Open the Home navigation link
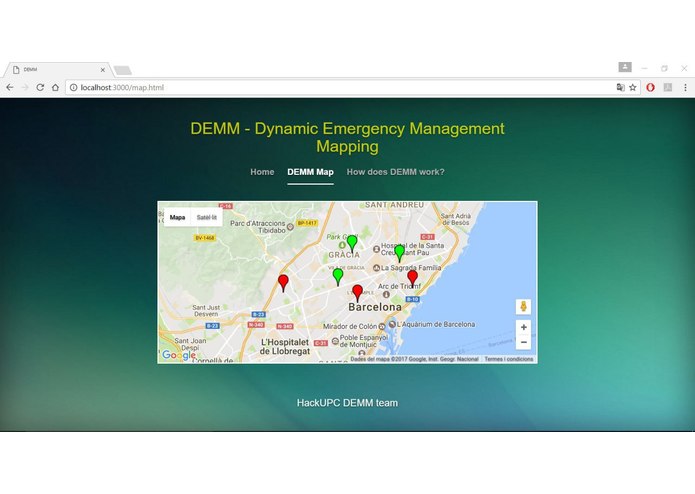 [x=262, y=172]
